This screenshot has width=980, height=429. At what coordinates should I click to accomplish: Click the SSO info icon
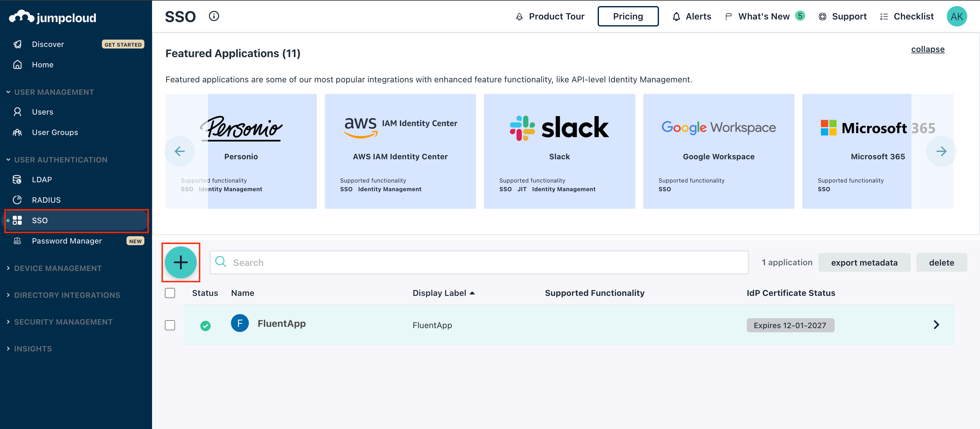(214, 16)
